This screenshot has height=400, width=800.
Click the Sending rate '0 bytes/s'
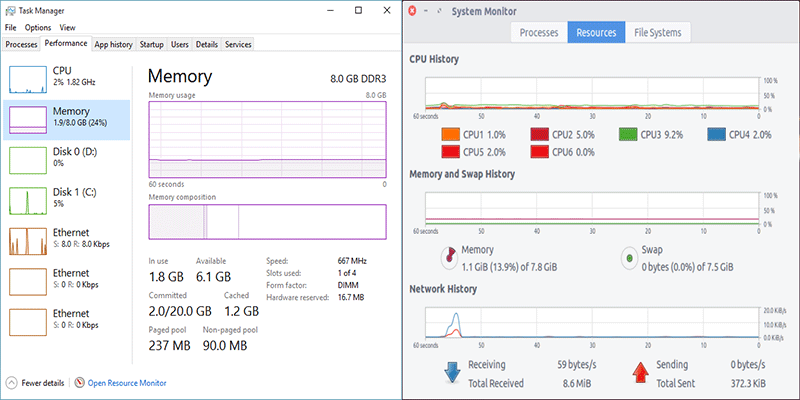tap(748, 365)
